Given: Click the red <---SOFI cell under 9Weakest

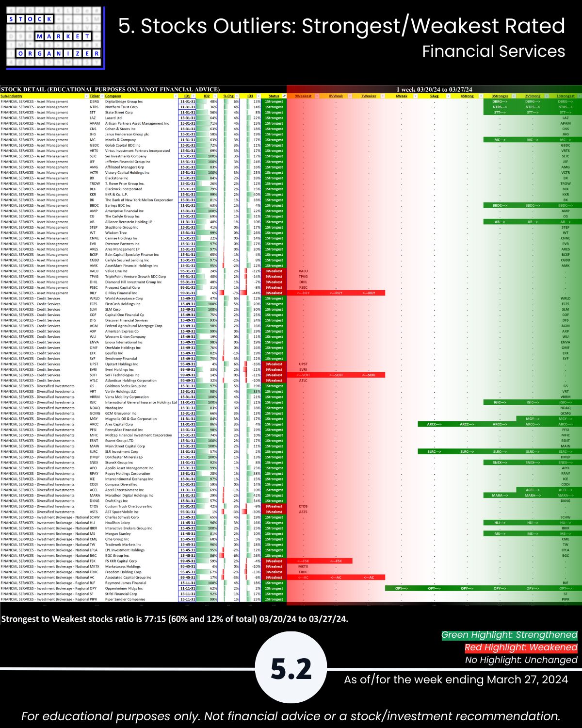Looking at the screenshot, I should 303,375.
